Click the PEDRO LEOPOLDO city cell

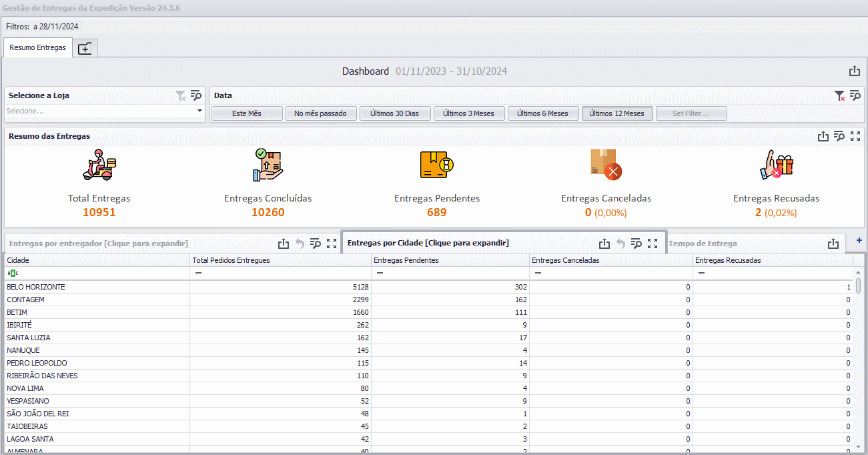tap(97, 363)
